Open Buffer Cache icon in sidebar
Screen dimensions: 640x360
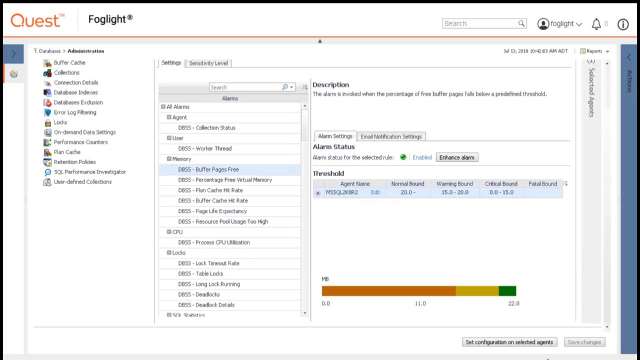47,63
